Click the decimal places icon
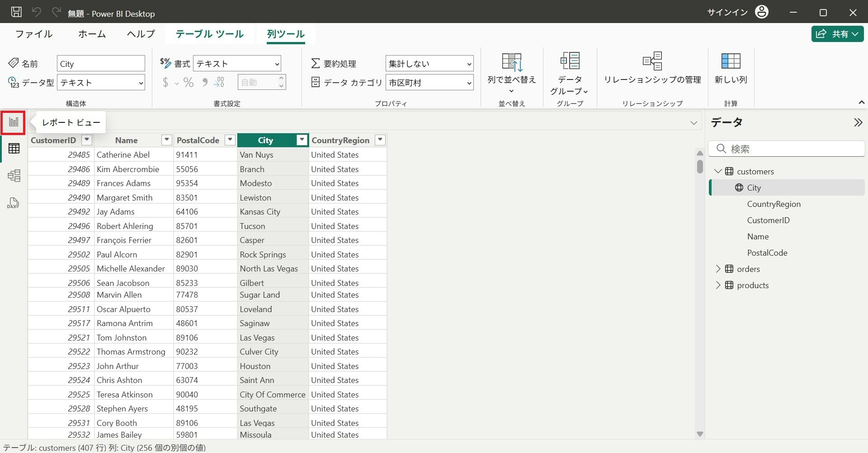868x453 pixels. [219, 82]
